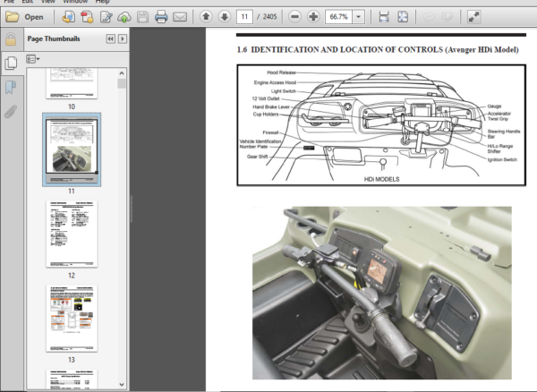Click the page number field showing 11

coord(244,16)
